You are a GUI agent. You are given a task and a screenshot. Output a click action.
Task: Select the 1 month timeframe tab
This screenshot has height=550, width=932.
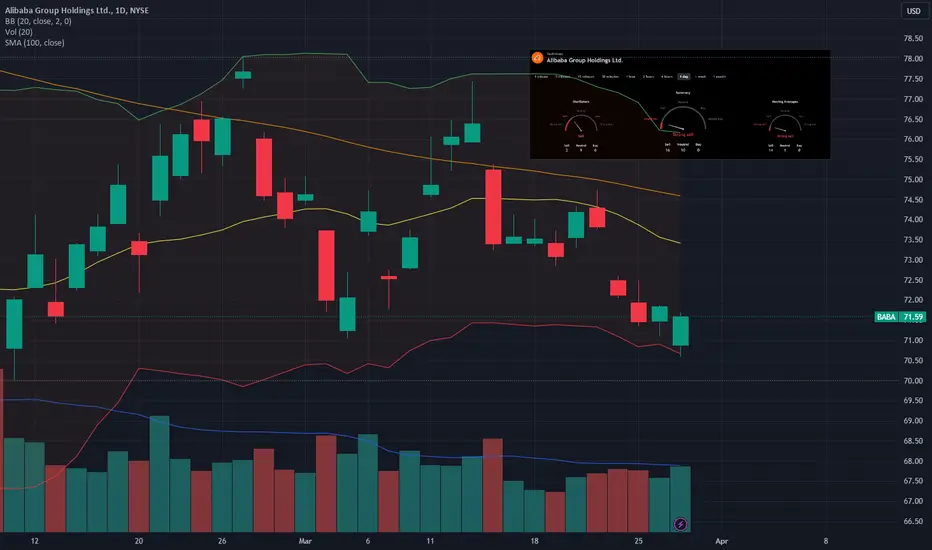[719, 77]
